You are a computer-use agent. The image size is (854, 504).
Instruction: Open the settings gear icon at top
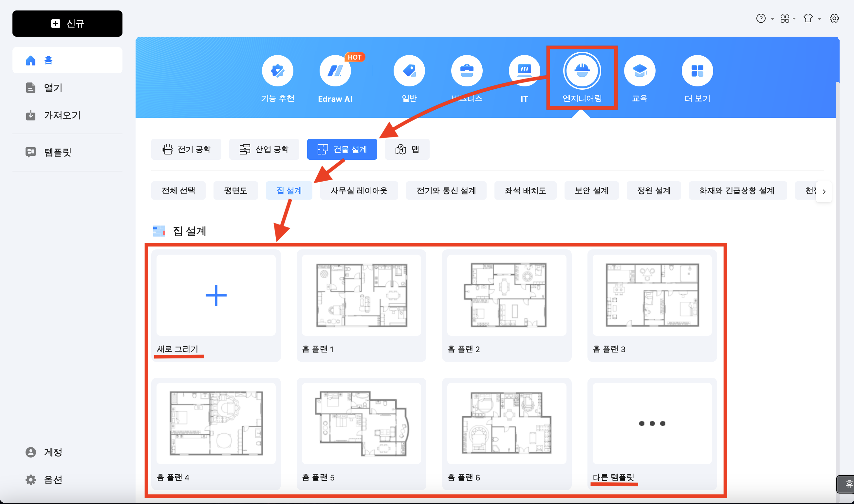(x=834, y=18)
